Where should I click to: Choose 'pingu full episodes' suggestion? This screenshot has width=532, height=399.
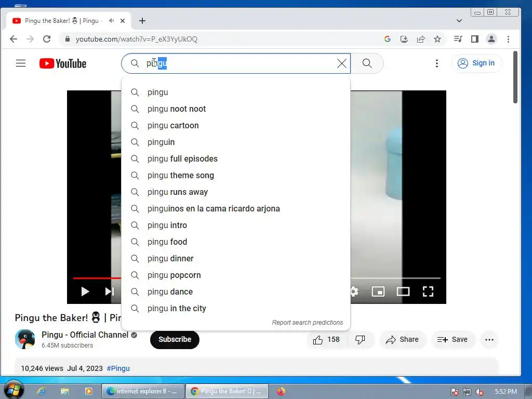coord(235,159)
